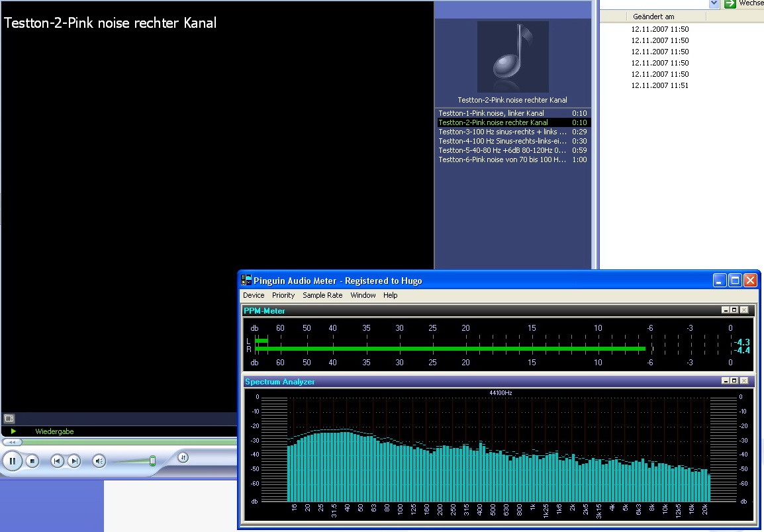This screenshot has height=532, width=764.
Task: Click the video settings icon above Wiedergabe
Action: coord(9,418)
